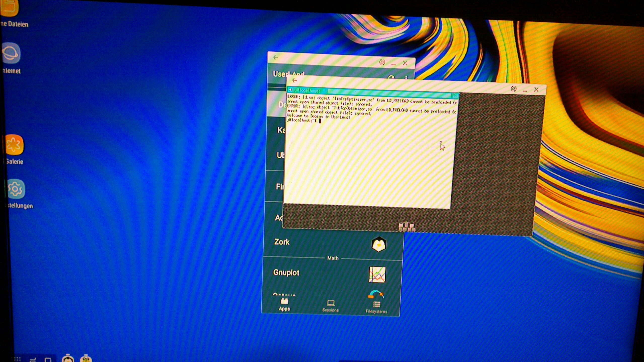
Task: Switch to the Sessions tab
Action: point(331,306)
